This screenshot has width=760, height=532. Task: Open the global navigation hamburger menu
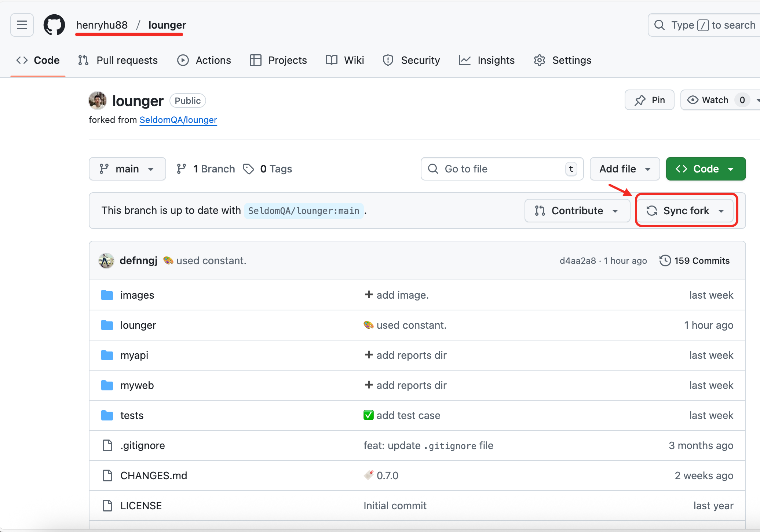[22, 25]
